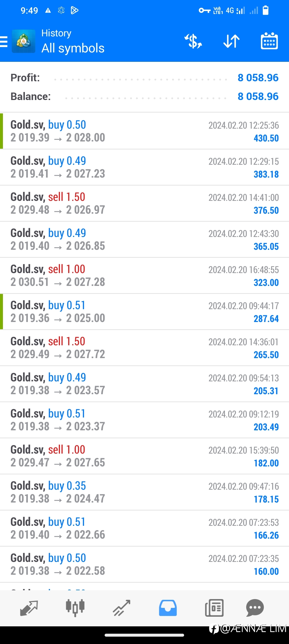Tap the All symbols title
This screenshot has width=289, height=644.
tap(73, 48)
